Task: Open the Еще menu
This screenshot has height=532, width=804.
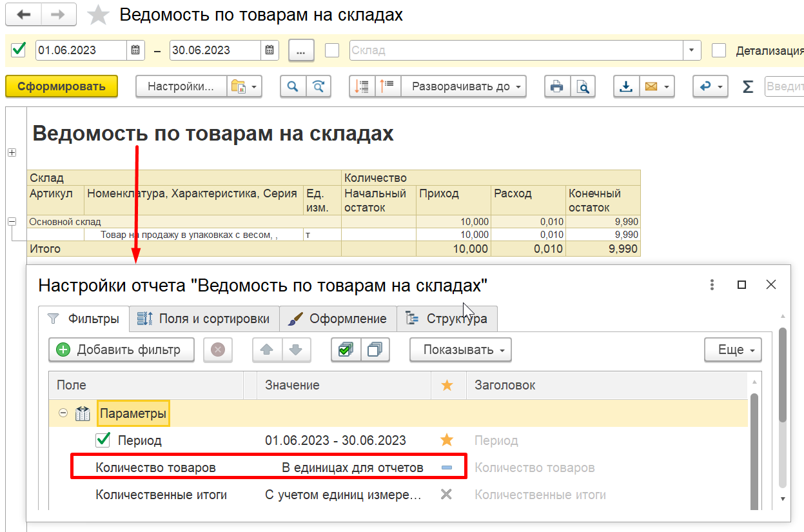Action: click(732, 350)
